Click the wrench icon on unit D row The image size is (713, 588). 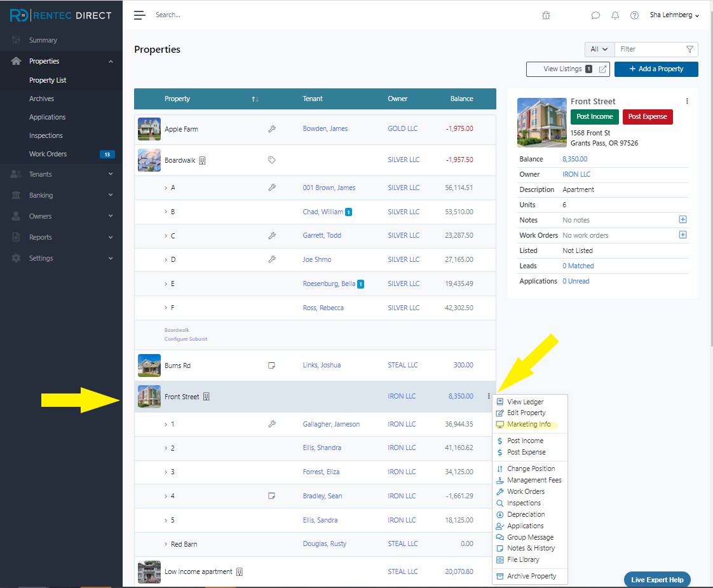[272, 259]
